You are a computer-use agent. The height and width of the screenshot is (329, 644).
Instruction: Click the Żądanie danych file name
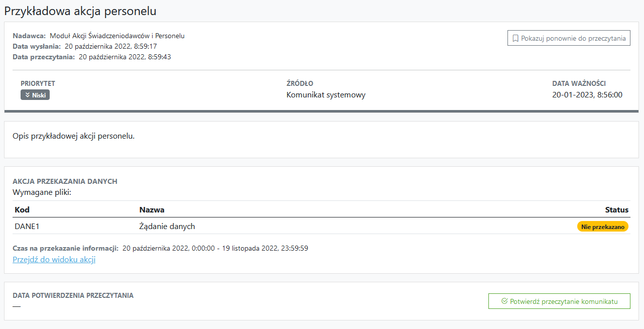coord(167,227)
